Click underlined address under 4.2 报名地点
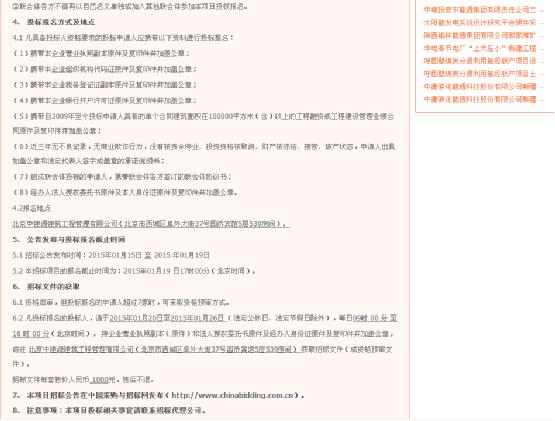 pos(151,224)
